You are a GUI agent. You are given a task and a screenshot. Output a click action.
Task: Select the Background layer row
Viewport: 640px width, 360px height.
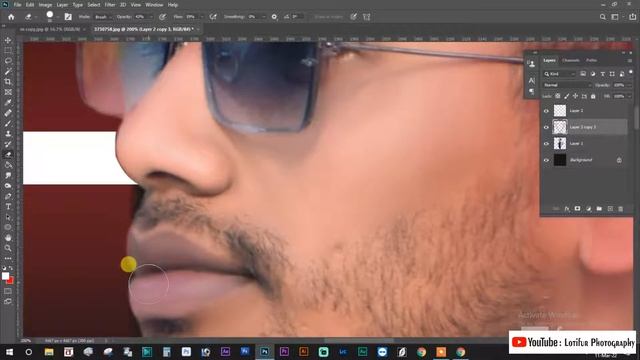point(584,160)
